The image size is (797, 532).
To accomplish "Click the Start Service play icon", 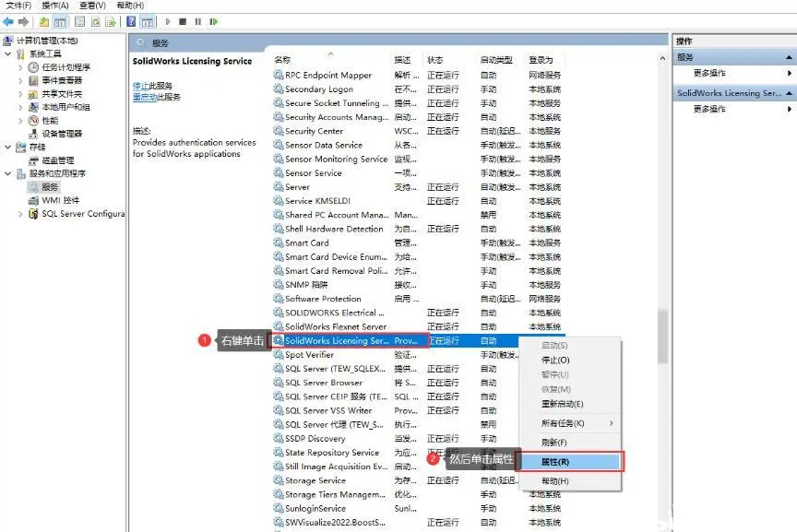I will pos(168,21).
